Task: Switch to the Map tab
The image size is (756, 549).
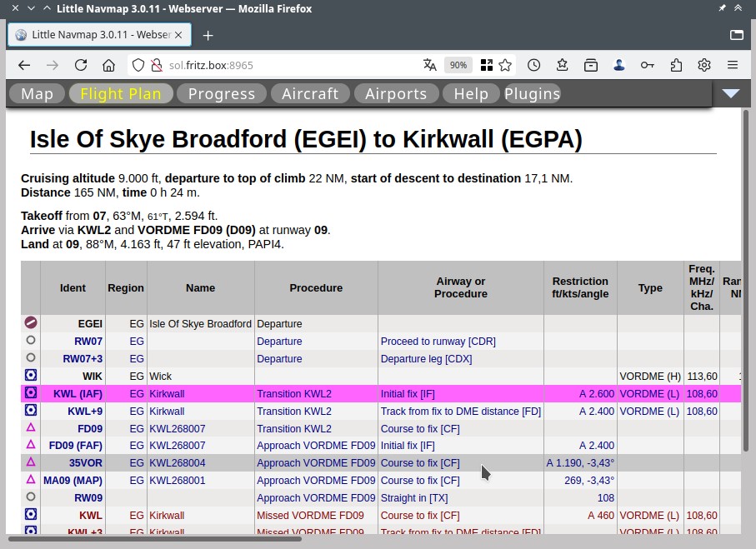Action: click(x=38, y=93)
